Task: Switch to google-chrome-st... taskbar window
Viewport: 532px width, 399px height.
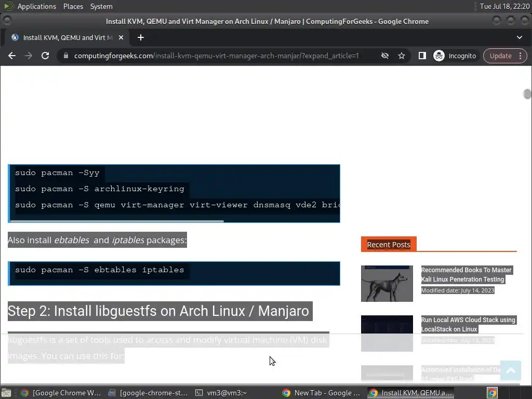Action: pyautogui.click(x=148, y=393)
